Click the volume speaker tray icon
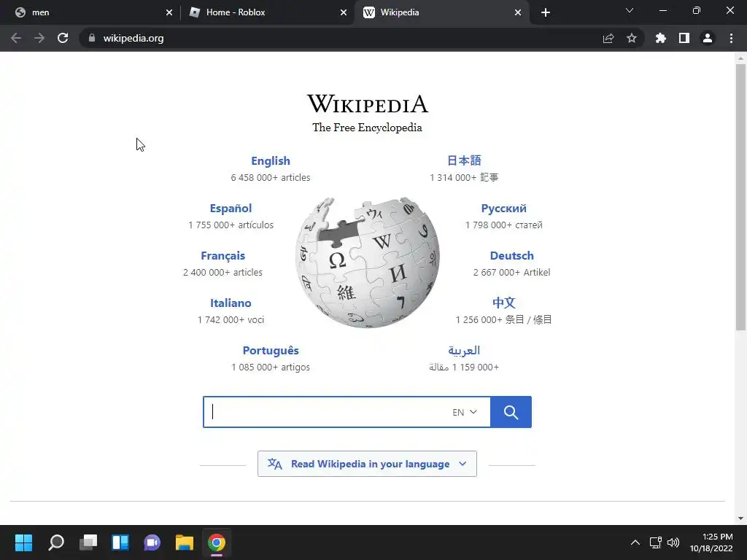The height and width of the screenshot is (560, 747). [x=673, y=542]
